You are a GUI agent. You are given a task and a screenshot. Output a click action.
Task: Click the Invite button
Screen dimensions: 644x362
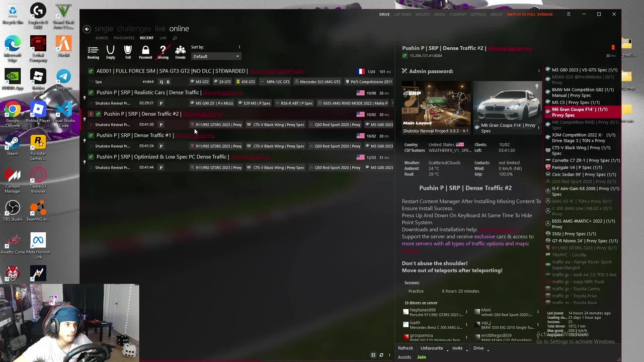[x=457, y=348]
